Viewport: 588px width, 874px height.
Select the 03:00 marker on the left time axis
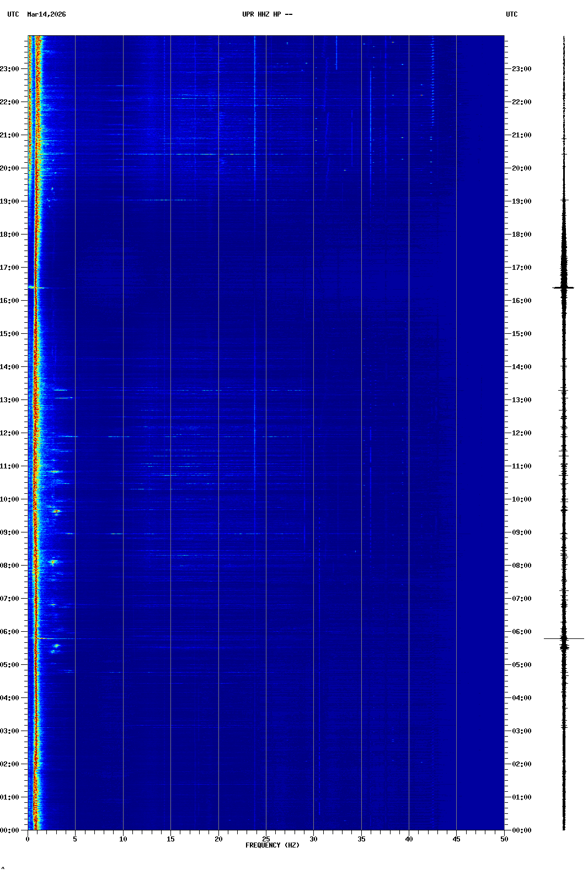(x=10, y=731)
